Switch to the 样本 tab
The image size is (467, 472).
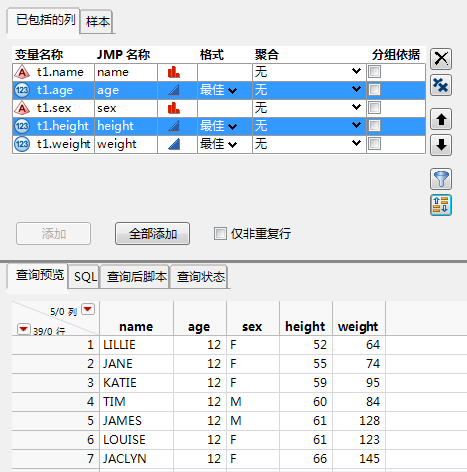97,22
